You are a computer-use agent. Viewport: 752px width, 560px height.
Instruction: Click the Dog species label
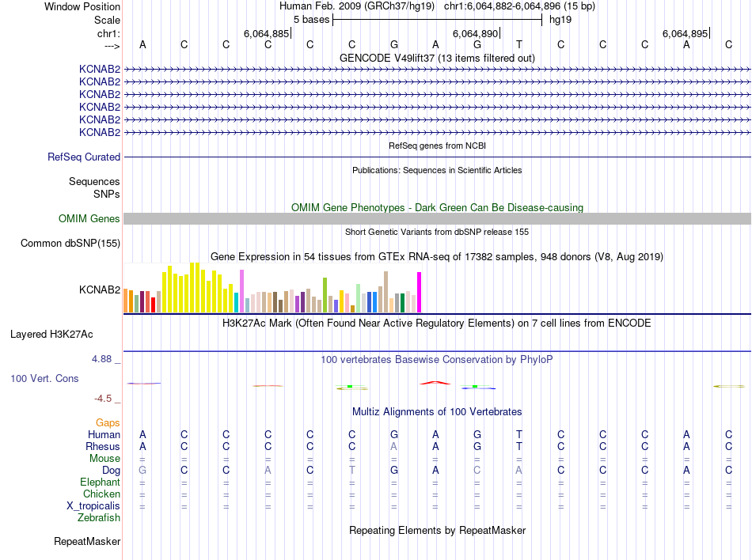(111, 471)
